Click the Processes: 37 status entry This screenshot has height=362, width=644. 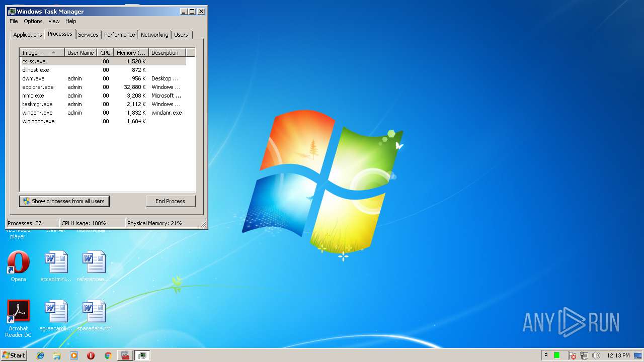coord(33,223)
